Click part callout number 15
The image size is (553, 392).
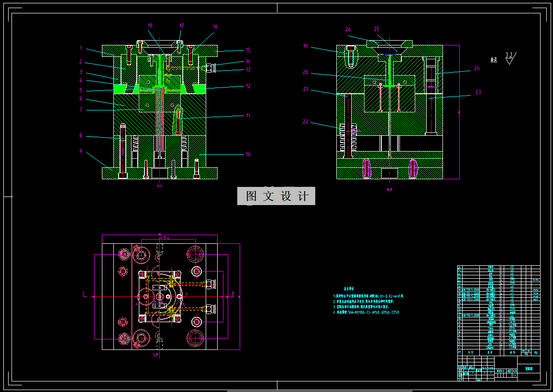click(x=248, y=50)
